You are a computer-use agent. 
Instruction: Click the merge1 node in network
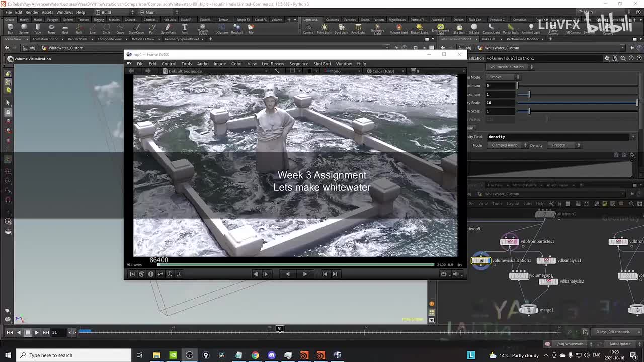[x=528, y=310]
